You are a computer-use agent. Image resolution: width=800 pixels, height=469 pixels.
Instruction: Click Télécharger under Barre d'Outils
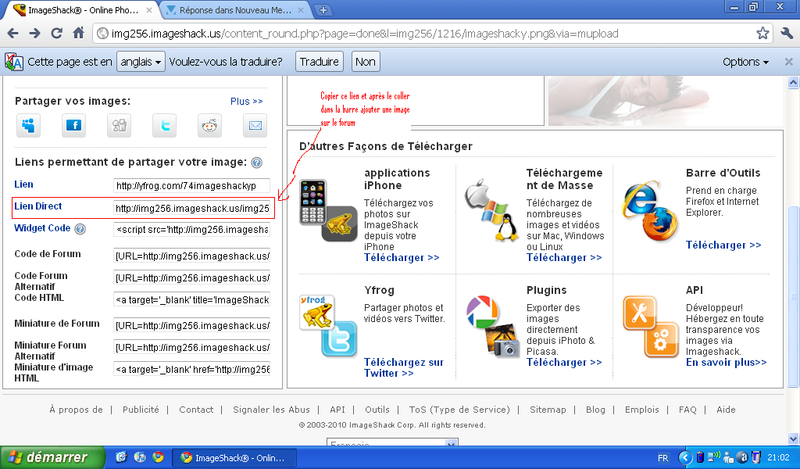(723, 245)
